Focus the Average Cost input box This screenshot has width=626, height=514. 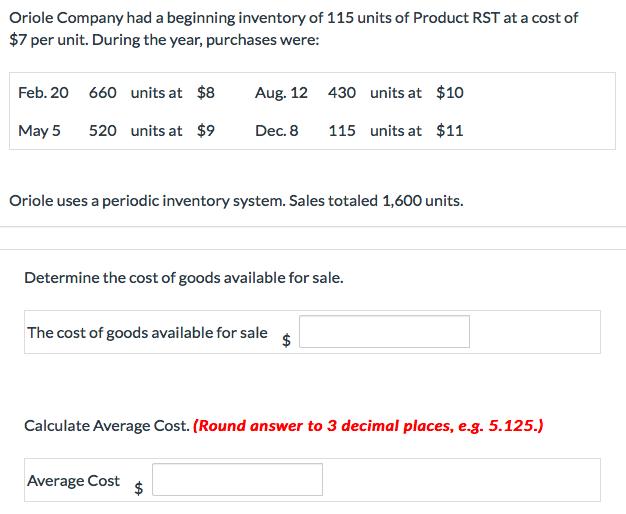237,480
